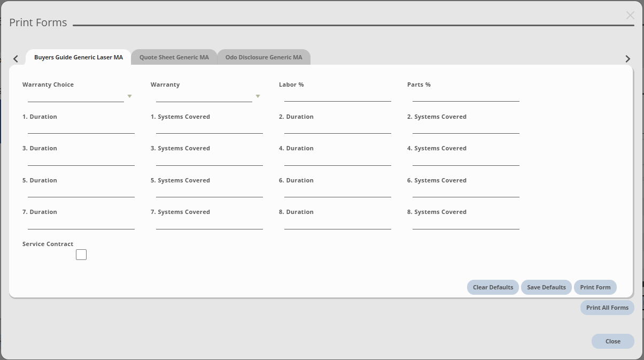Click the Print Form button

tap(595, 287)
